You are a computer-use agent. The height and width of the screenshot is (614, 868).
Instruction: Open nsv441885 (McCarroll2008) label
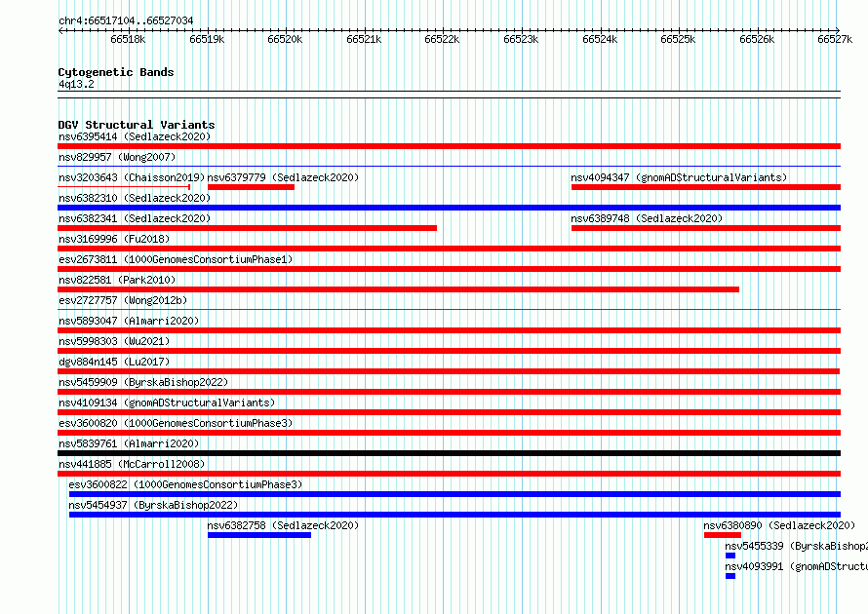click(x=132, y=464)
